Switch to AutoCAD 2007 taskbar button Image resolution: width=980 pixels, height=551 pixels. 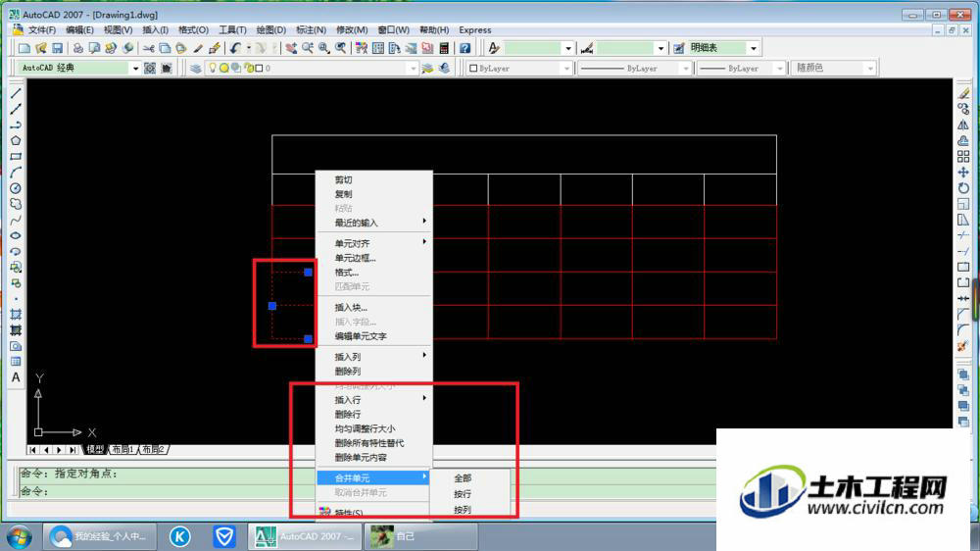point(305,536)
